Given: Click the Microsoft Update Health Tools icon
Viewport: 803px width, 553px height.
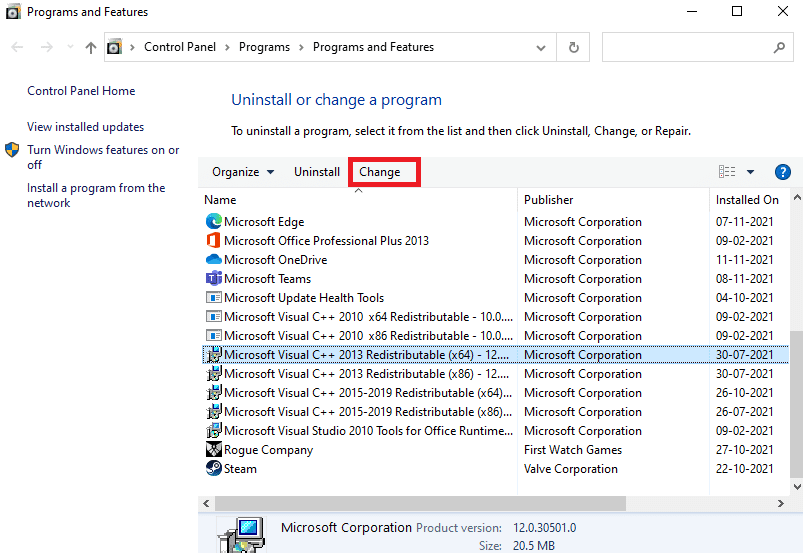Looking at the screenshot, I should coord(214,297).
